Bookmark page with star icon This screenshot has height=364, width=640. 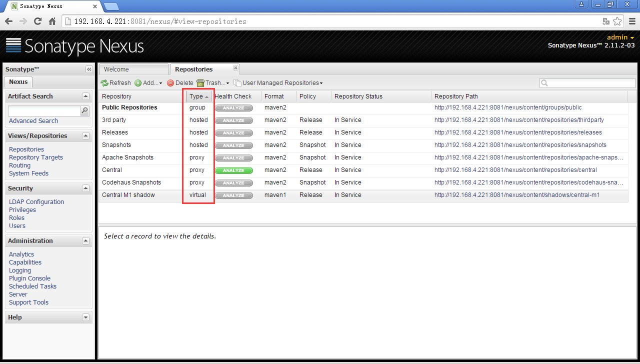[617, 21]
